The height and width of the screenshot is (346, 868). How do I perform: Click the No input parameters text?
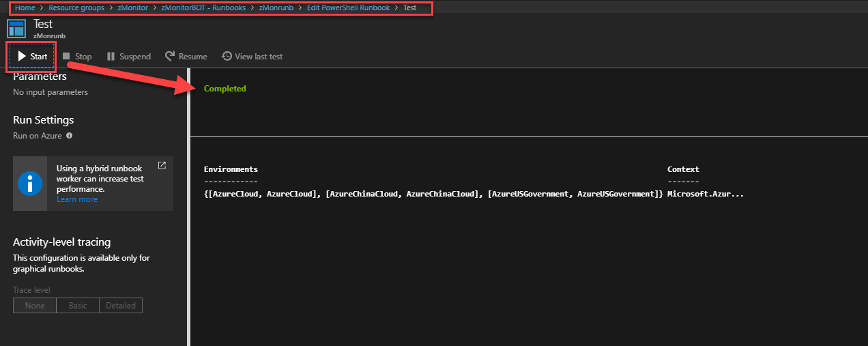(50, 92)
